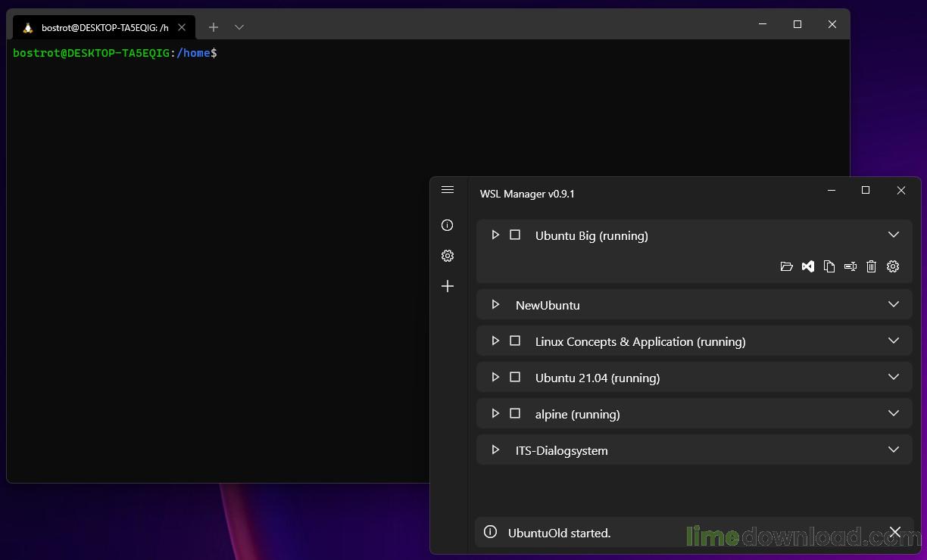Open the hamburger menu in WSL Manager

click(x=448, y=190)
